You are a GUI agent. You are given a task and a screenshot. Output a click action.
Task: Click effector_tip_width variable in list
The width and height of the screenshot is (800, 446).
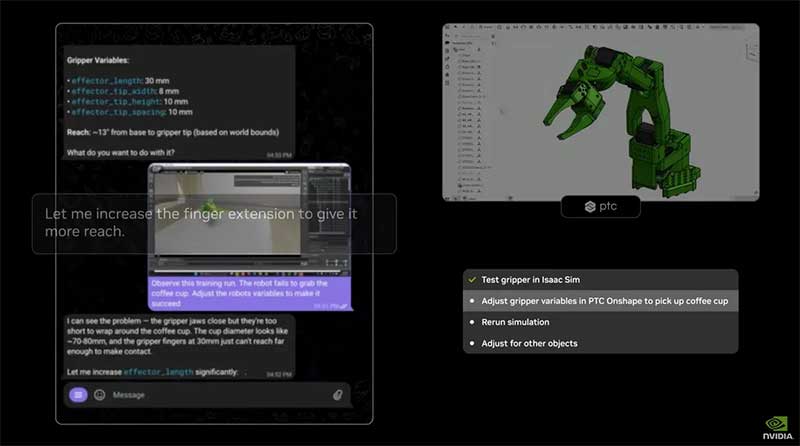[114, 91]
